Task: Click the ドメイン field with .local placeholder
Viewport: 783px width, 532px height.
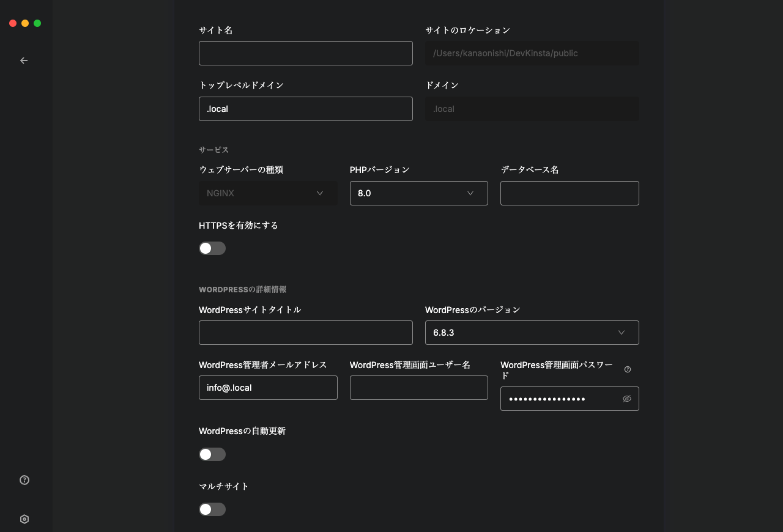Action: point(532,109)
